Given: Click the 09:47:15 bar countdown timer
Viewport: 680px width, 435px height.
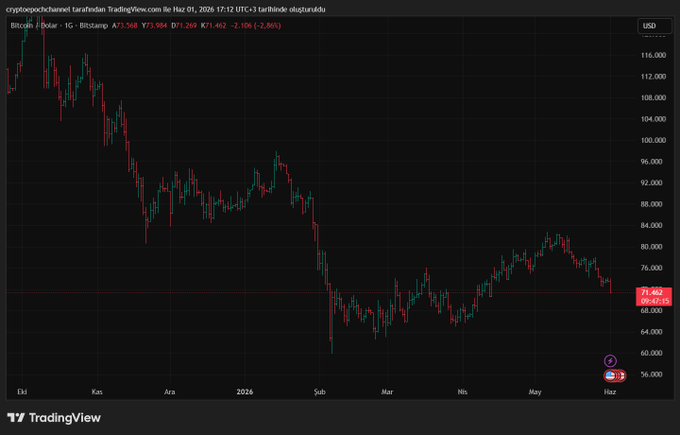Looking at the screenshot, I should pos(654,301).
